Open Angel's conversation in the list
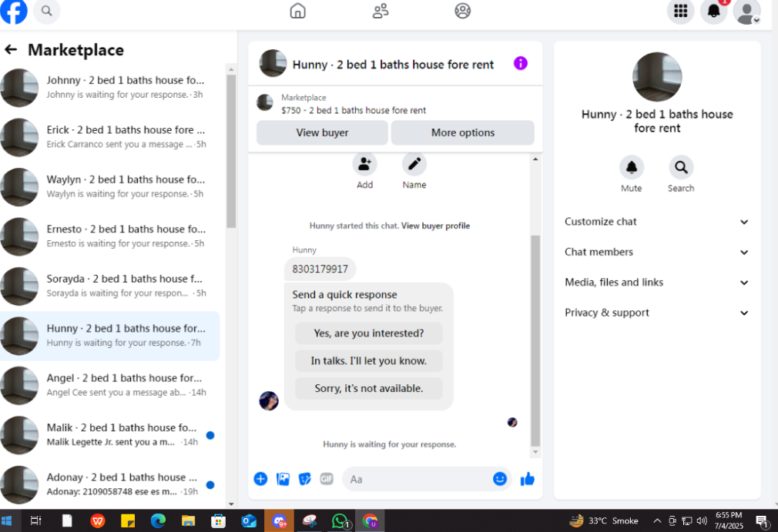 pyautogui.click(x=110, y=385)
